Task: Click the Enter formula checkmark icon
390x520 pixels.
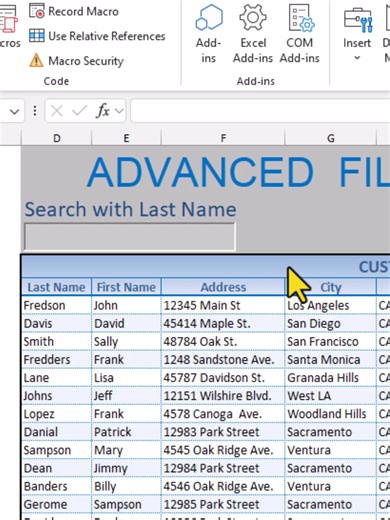Action: [x=79, y=111]
